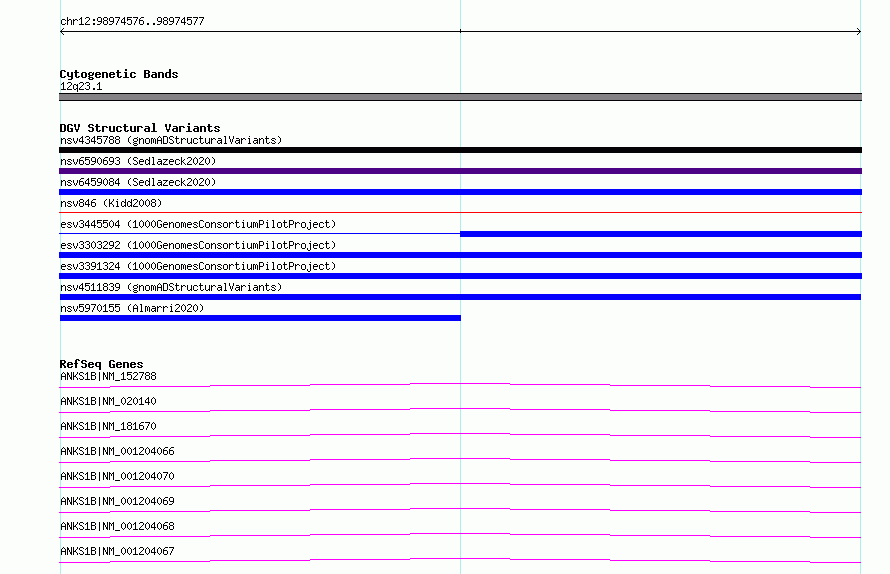Click the chr12:98974576..98974577 coordinate label
Screen dimensions: 890x574
tap(132, 21)
